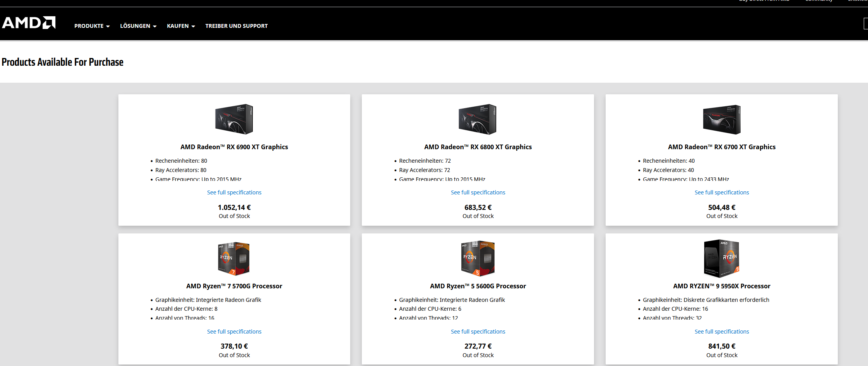Select the 841,50 € price text
The width and height of the screenshot is (868, 366).
click(x=722, y=346)
